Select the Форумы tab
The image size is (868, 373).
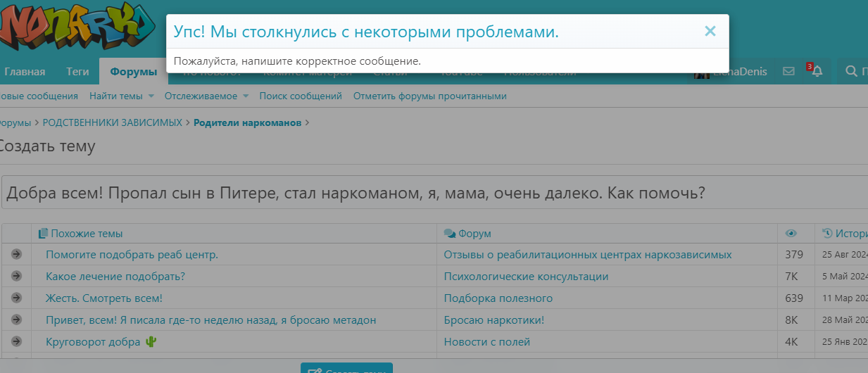coord(133,71)
